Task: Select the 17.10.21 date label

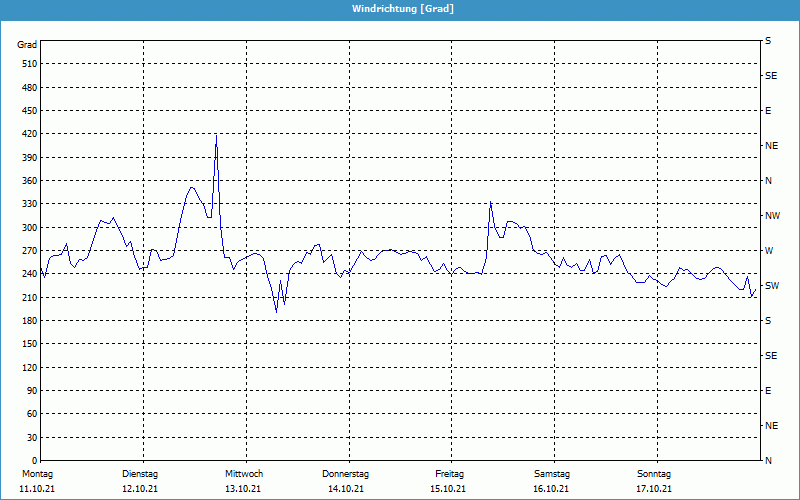Action: (x=654, y=489)
